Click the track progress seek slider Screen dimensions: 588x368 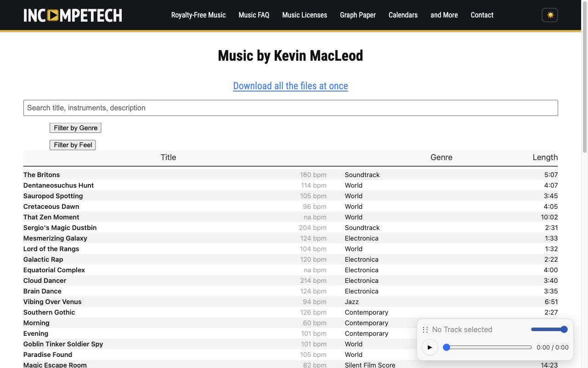[x=487, y=347]
